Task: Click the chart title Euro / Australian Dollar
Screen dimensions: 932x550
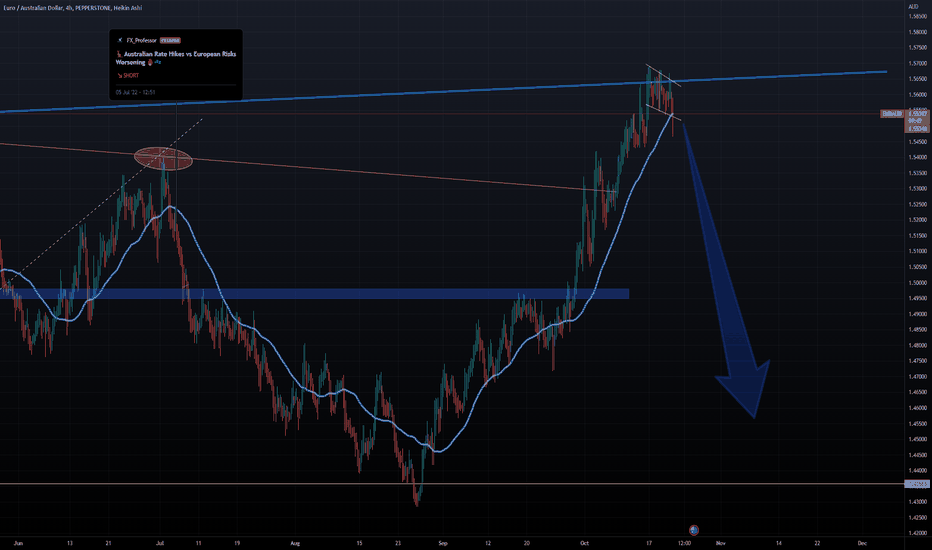Action: coord(32,8)
